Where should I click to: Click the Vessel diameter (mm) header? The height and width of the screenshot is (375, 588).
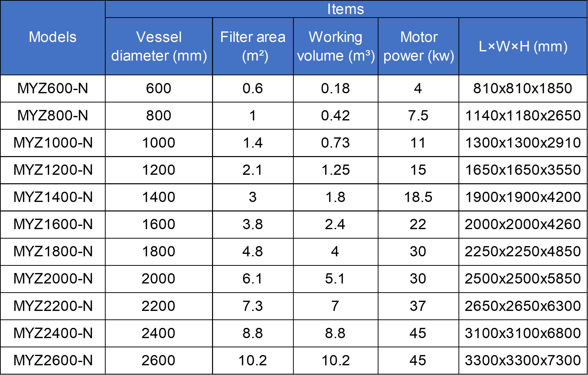pos(159,46)
